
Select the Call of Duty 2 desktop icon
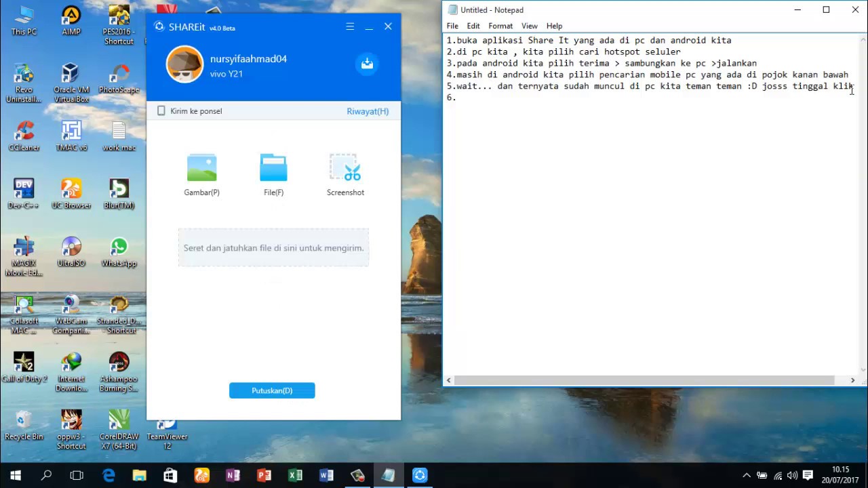tap(24, 367)
